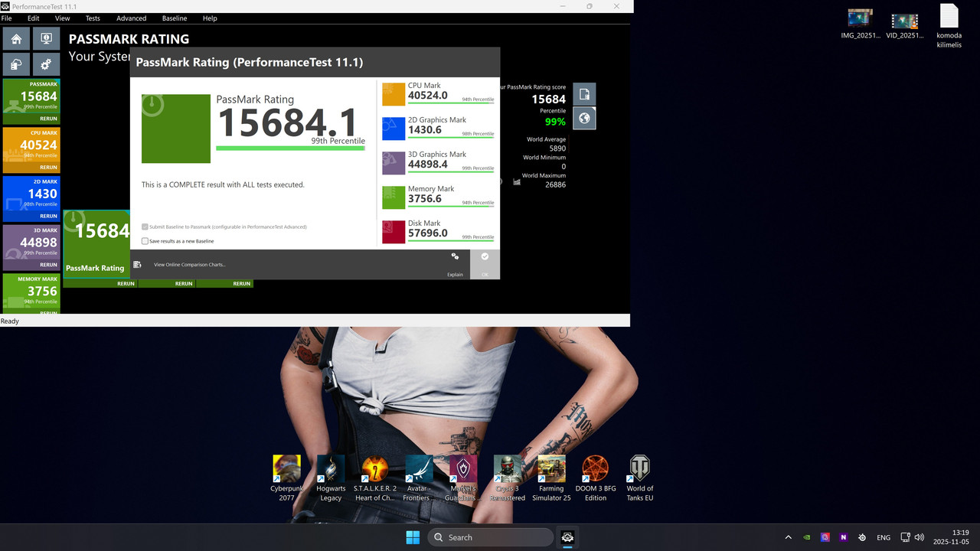980x551 pixels.
Task: Launch World of Tanks EU shortcut
Action: [639, 478]
